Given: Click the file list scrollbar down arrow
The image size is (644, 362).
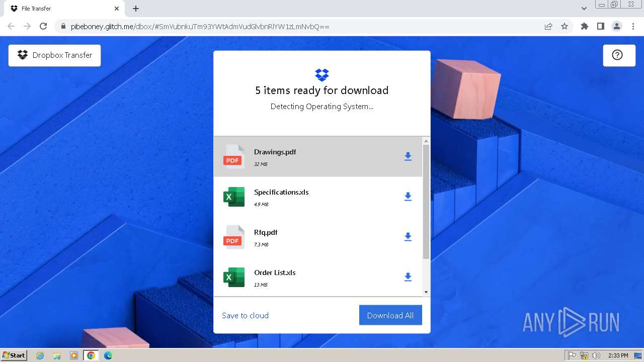Looking at the screenshot, I should [x=426, y=292].
